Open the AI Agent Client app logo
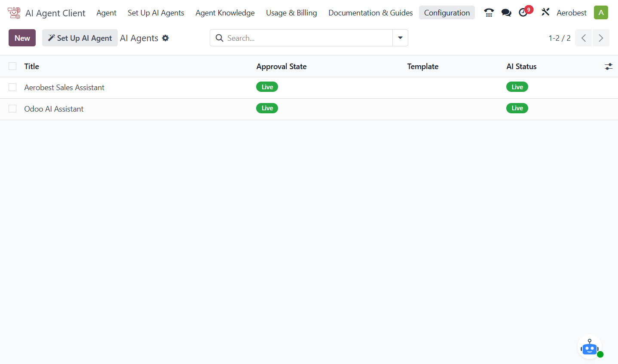 click(x=14, y=13)
